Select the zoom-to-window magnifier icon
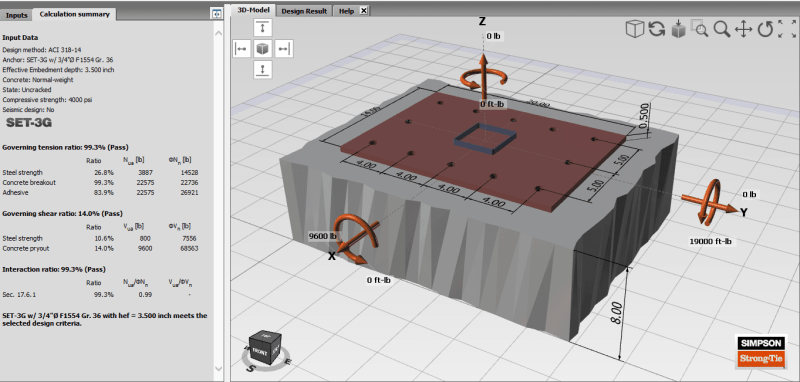The image size is (800, 382). (x=699, y=29)
